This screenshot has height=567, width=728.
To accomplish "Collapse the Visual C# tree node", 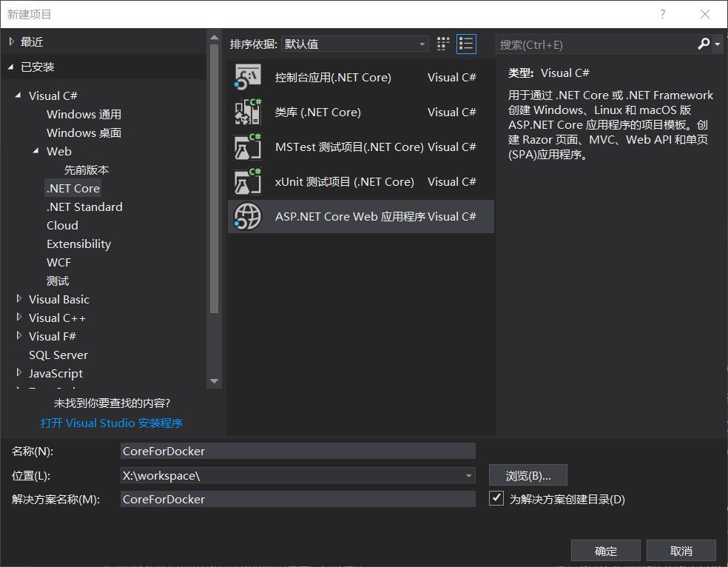I will tap(19, 95).
